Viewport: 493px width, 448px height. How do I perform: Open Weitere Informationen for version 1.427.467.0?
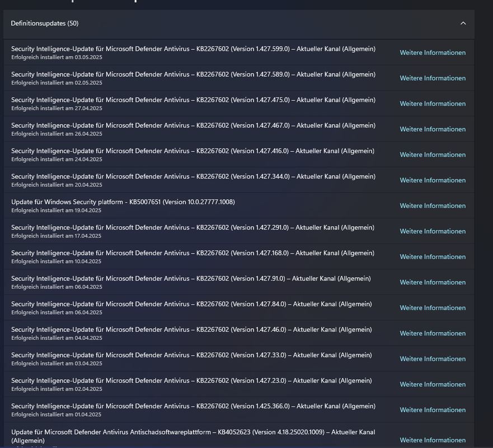pyautogui.click(x=433, y=129)
